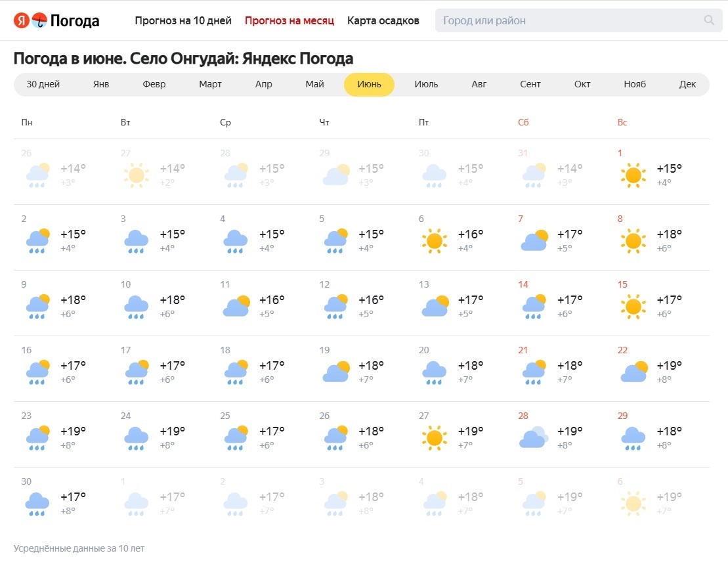Click the Yandex red logo icon
The image size is (728, 570).
(22, 20)
